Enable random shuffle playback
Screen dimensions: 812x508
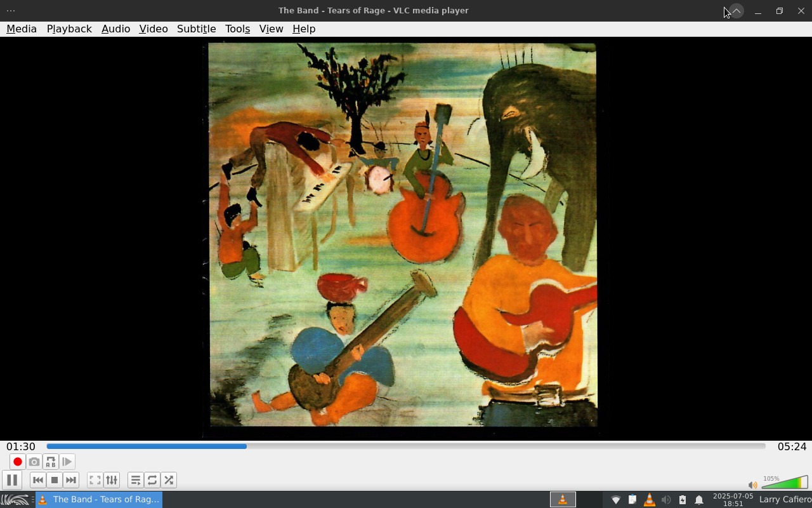click(x=169, y=480)
